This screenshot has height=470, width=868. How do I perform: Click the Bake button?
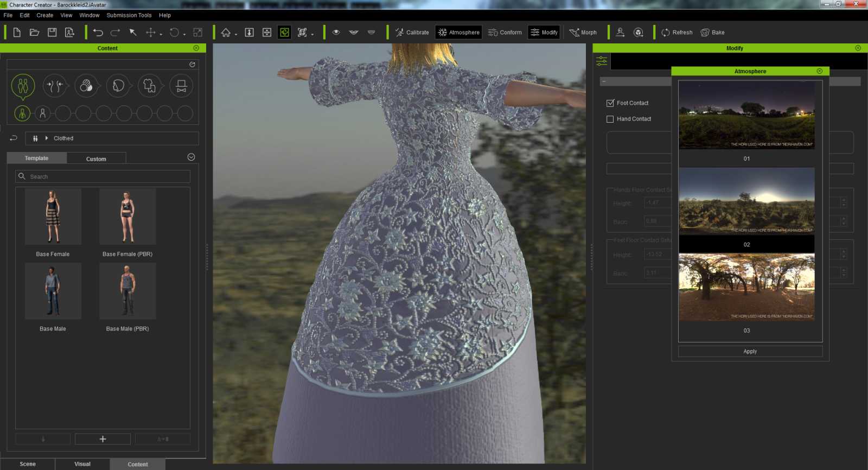pyautogui.click(x=713, y=33)
